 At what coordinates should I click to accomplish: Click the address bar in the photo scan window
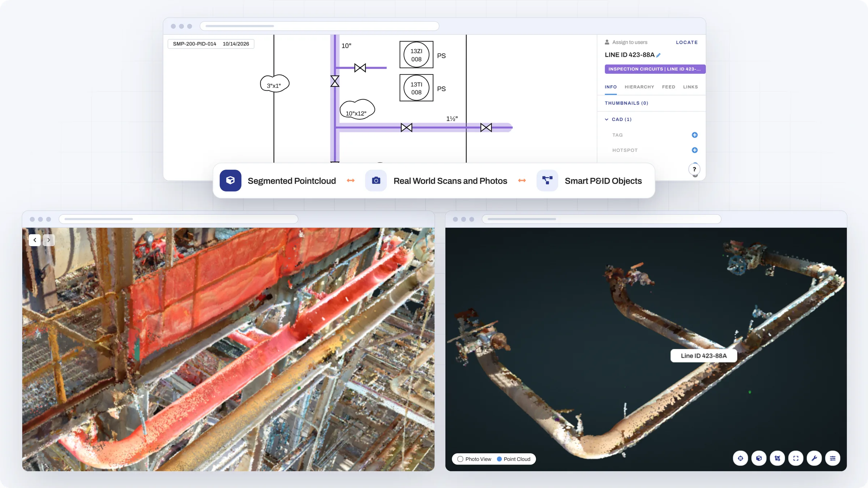[178, 219]
